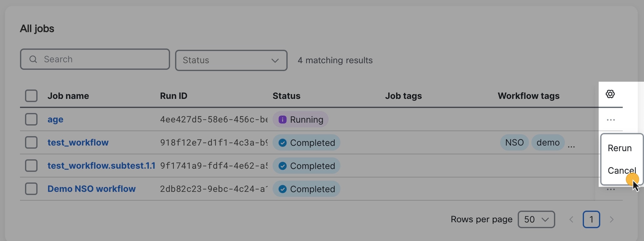This screenshot has height=241, width=644.
Task: Open the Status filter dropdown
Action: tap(231, 60)
